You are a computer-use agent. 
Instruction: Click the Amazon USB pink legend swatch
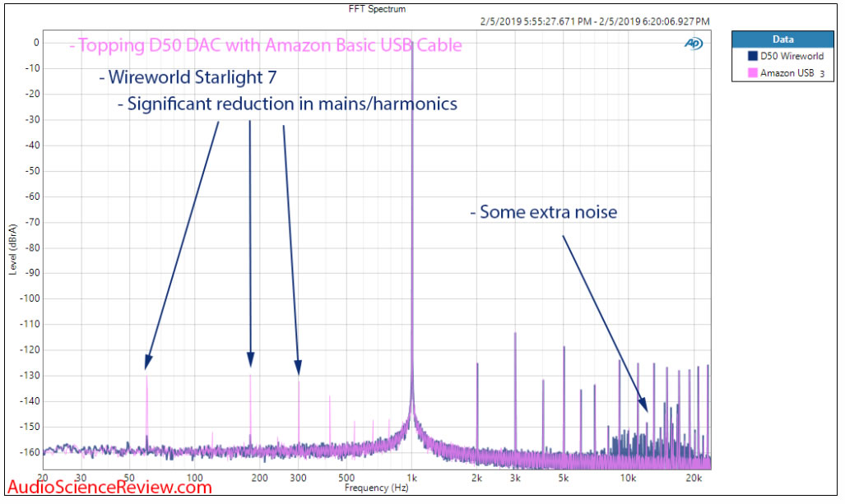pos(752,73)
